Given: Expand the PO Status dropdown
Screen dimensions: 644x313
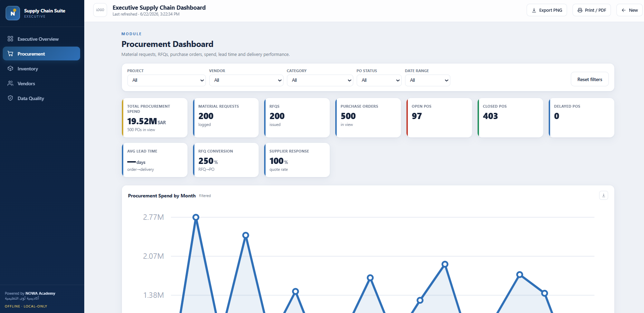Looking at the screenshot, I should [379, 80].
